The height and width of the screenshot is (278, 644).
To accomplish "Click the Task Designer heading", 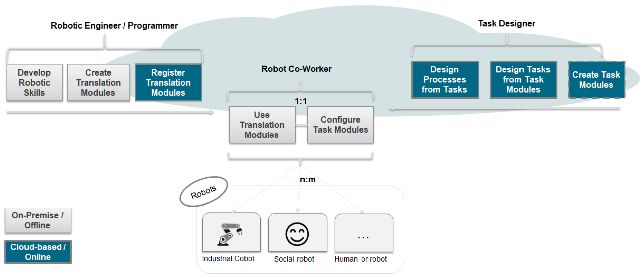I will pos(506,23).
